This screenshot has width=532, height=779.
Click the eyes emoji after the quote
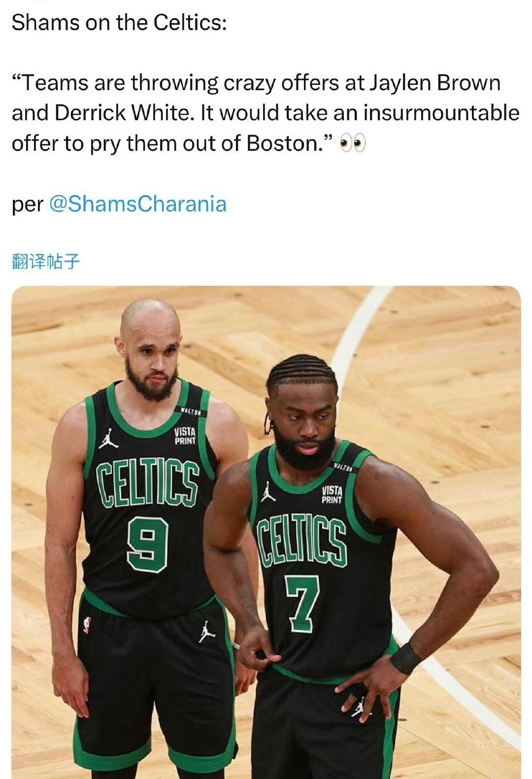tap(353, 144)
